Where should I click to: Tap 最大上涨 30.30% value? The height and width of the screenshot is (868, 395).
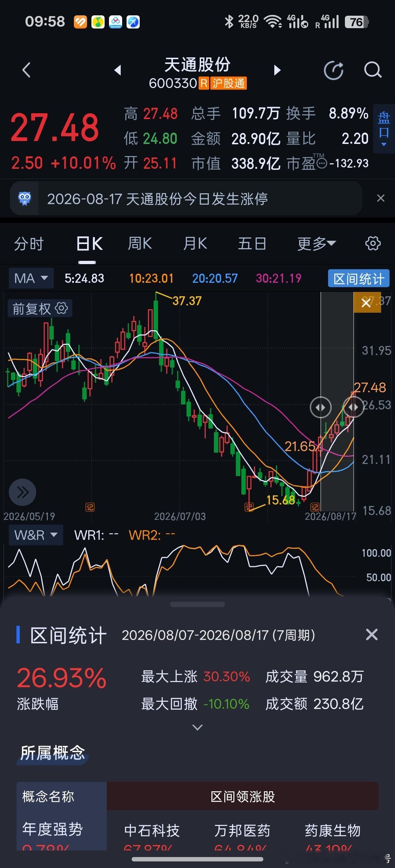pos(226,677)
